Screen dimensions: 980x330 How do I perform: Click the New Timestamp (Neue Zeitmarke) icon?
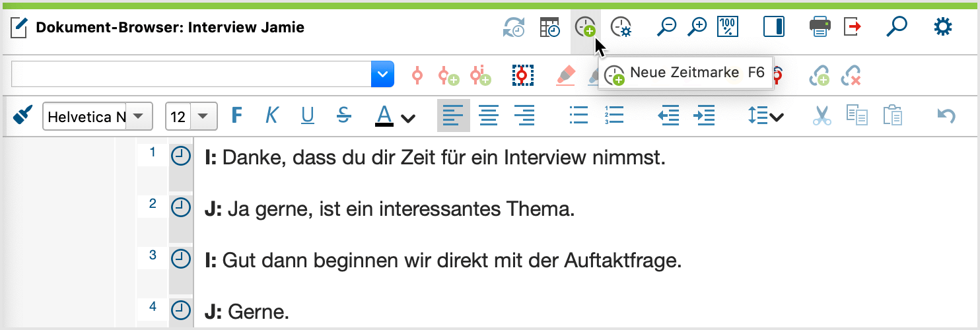pos(585,28)
